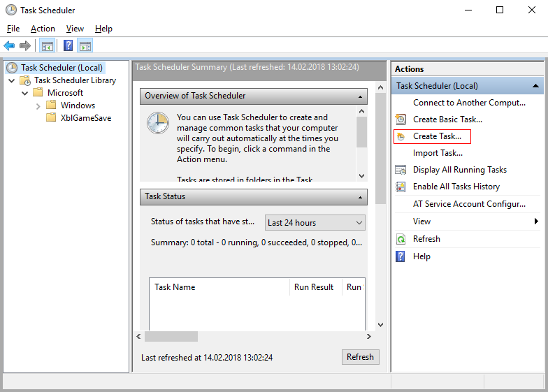Click the summary pane scroll up arrow
Screen dimensions: 548x392
[x=380, y=87]
